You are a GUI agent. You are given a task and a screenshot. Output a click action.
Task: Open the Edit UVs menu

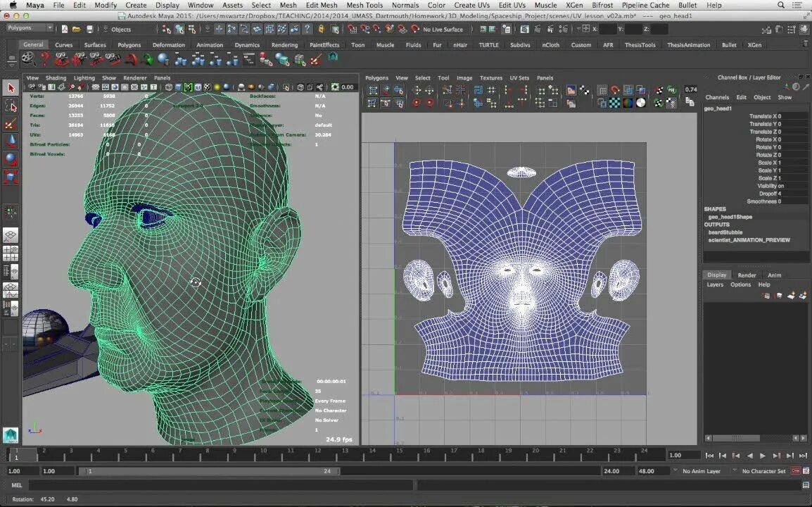point(512,5)
